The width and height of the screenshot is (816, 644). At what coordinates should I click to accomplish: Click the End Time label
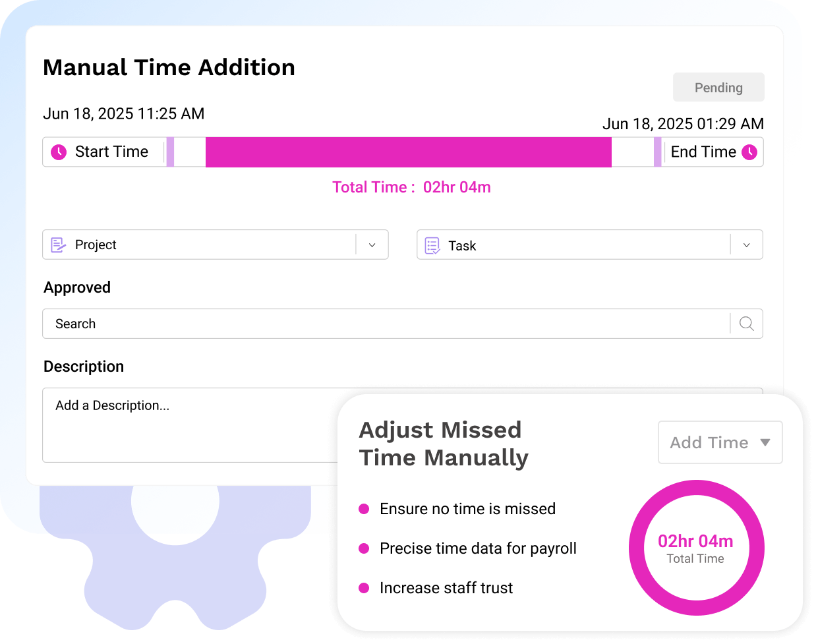703,152
